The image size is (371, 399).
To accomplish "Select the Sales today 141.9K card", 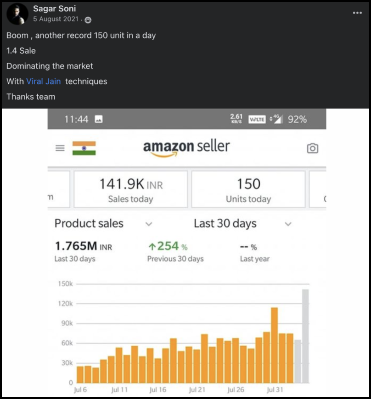I will [131, 189].
